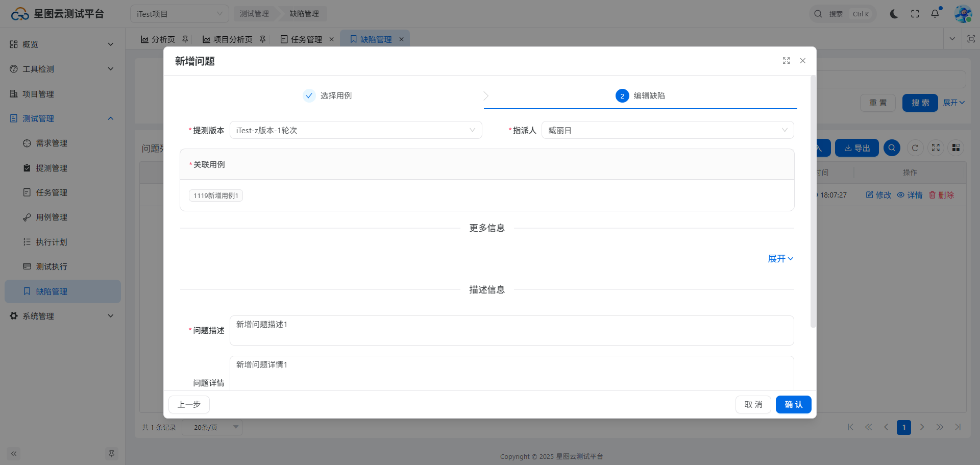The height and width of the screenshot is (465, 980).
Task: Expand 更多信息 with 展开 link
Action: point(780,259)
